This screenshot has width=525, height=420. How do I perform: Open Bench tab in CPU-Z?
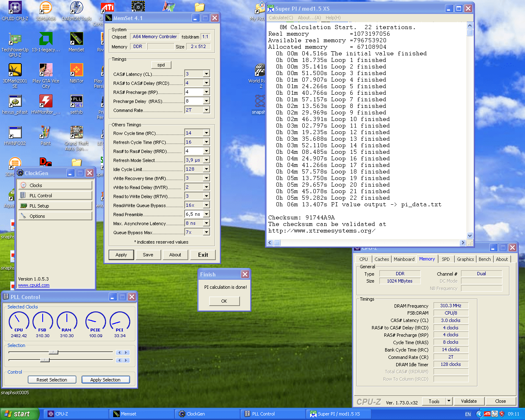point(484,259)
